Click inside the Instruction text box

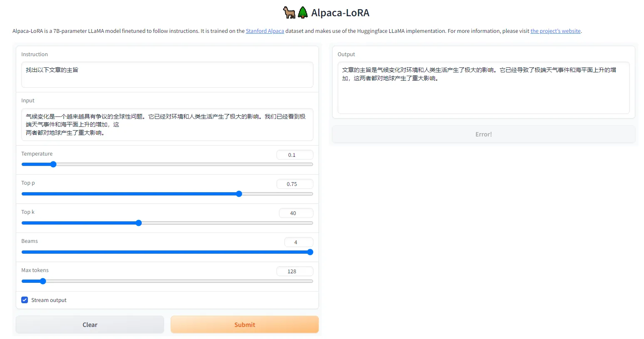tap(167, 75)
